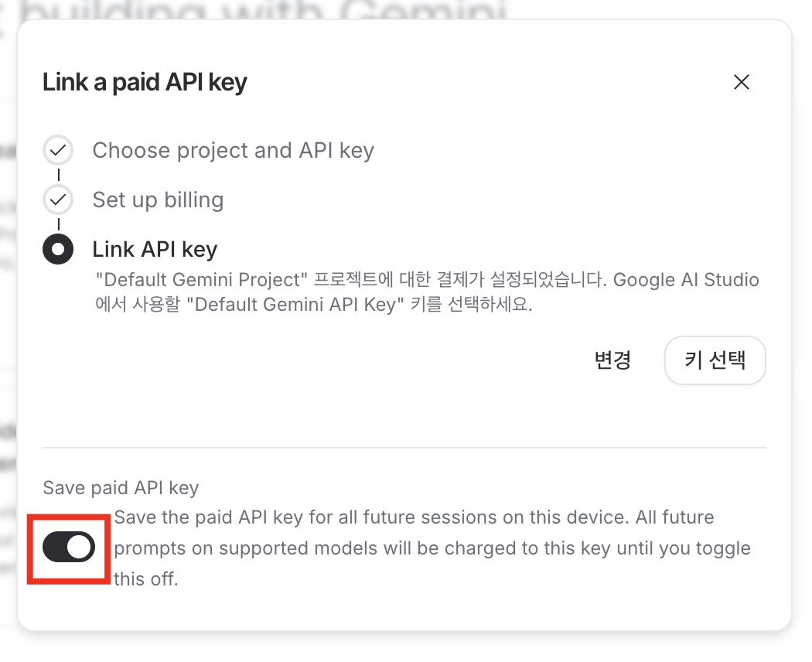Click the highlighted switch below 'Save paid API key'
The width and height of the screenshot is (812, 662).
(68, 548)
